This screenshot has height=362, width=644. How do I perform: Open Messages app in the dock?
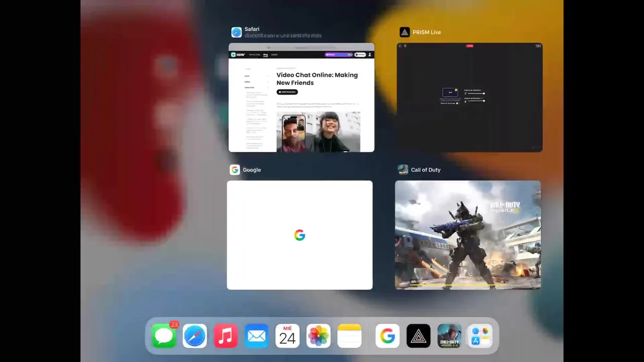point(164,336)
